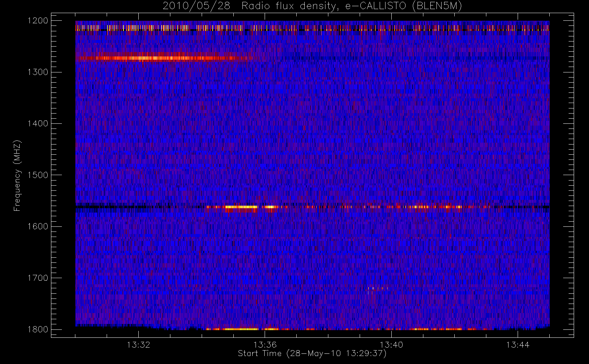
Task: Click the 1700 frequency tick label
Action: click(x=38, y=278)
